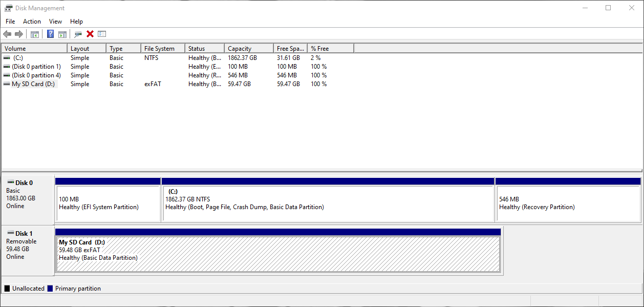
Task: Sort by the File System column header
Action: coord(163,49)
